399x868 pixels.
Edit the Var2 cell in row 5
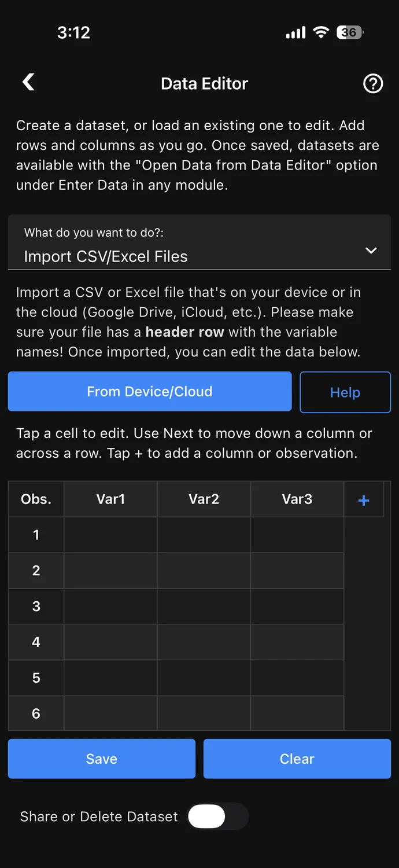[204, 678]
